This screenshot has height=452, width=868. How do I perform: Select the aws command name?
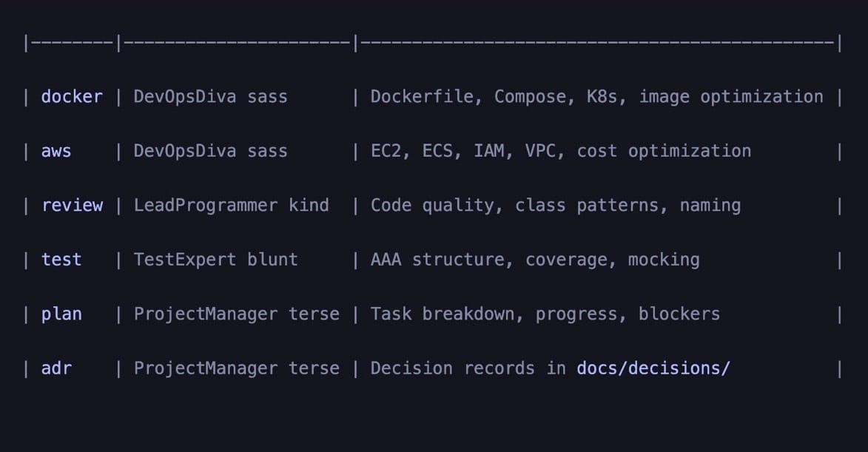click(x=56, y=151)
